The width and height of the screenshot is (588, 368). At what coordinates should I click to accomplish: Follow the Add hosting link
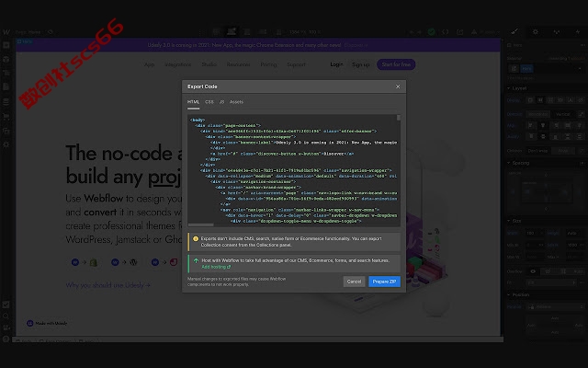click(216, 267)
